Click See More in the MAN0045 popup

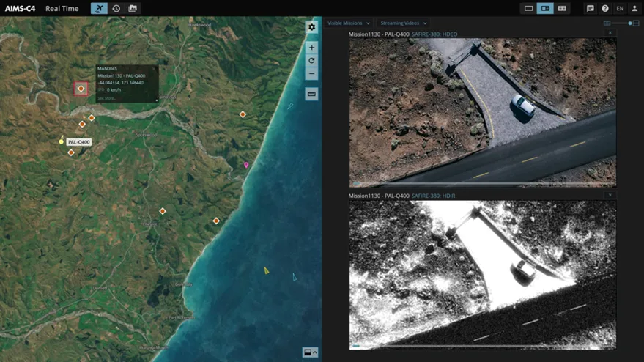click(x=106, y=98)
